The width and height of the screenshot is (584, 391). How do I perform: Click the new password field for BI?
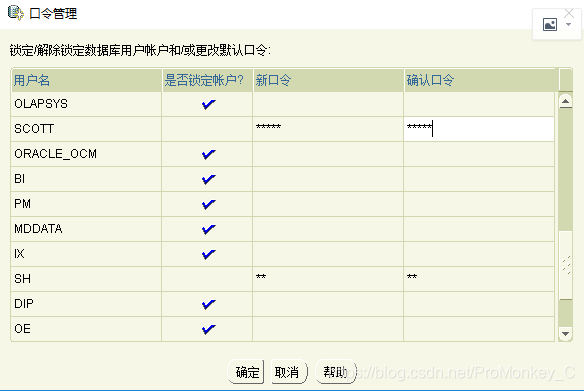pos(328,179)
